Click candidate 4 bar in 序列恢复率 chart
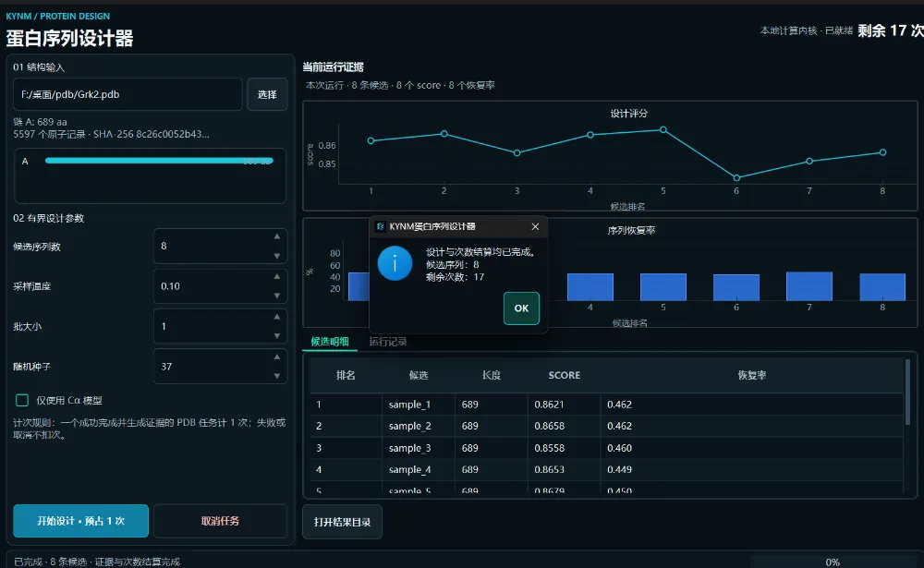 pyautogui.click(x=590, y=287)
